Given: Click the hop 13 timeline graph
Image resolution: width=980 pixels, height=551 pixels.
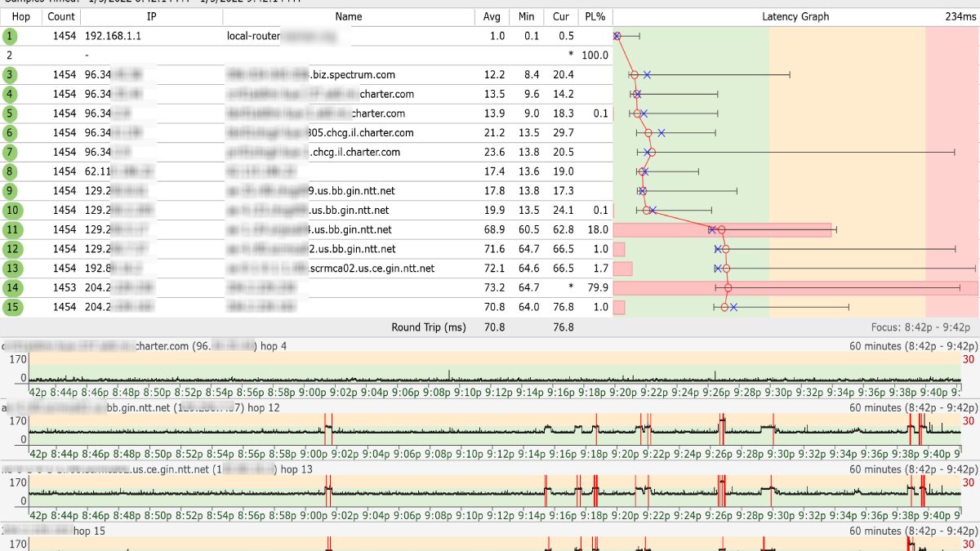Looking at the screenshot, I should [x=495, y=491].
